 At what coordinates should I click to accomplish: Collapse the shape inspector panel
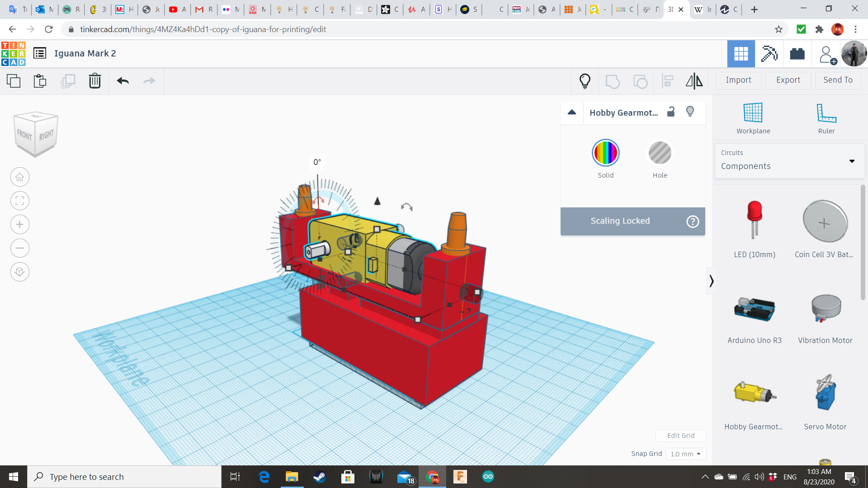tap(572, 113)
